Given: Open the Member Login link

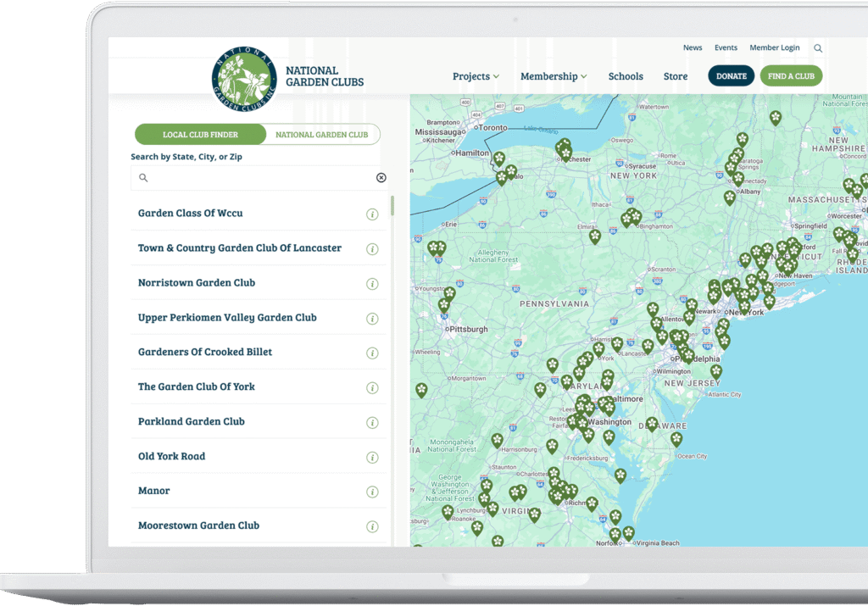Looking at the screenshot, I should click(x=774, y=48).
